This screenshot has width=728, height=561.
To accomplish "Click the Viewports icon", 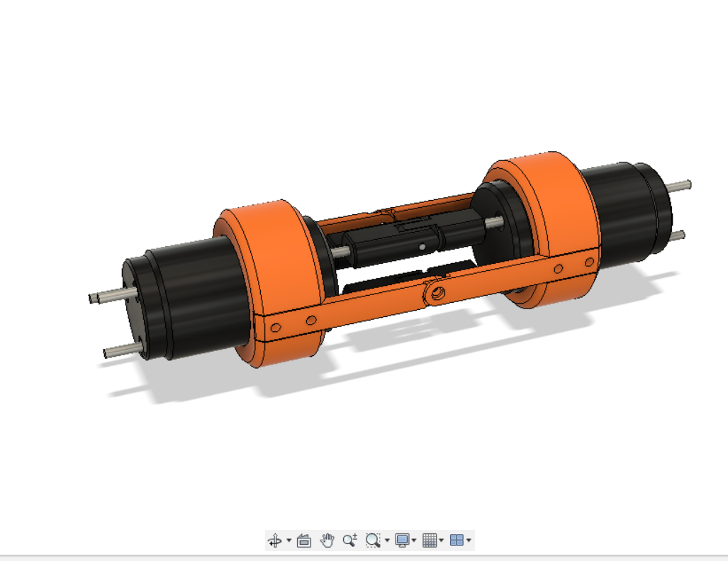I will click(458, 540).
